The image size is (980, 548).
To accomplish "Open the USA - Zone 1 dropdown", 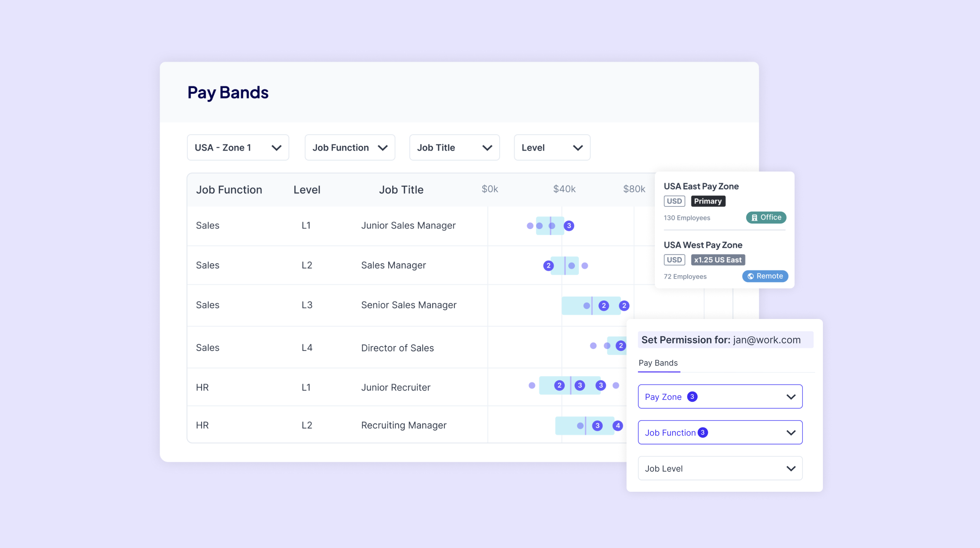I will coord(238,148).
